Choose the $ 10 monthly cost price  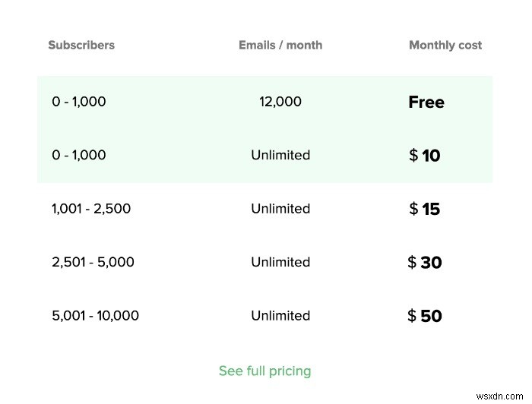[x=425, y=156]
